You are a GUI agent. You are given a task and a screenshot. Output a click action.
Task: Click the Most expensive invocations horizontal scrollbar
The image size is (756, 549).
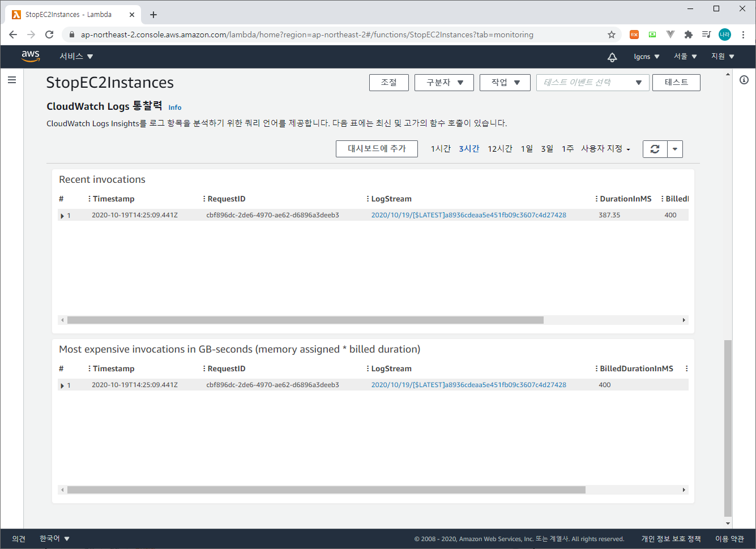point(326,490)
